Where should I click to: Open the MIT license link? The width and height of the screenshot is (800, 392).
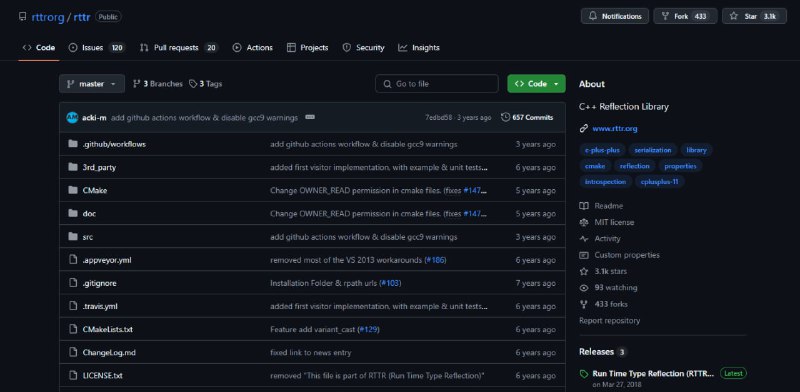607,222
